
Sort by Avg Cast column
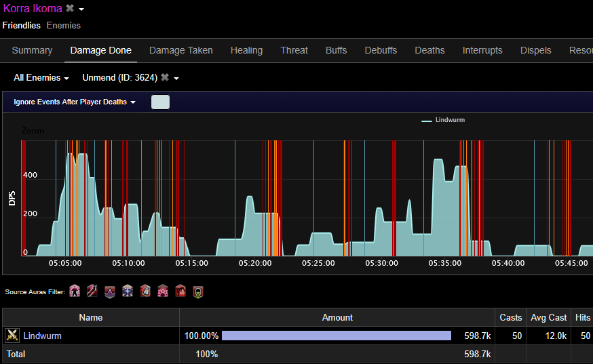pyautogui.click(x=548, y=317)
